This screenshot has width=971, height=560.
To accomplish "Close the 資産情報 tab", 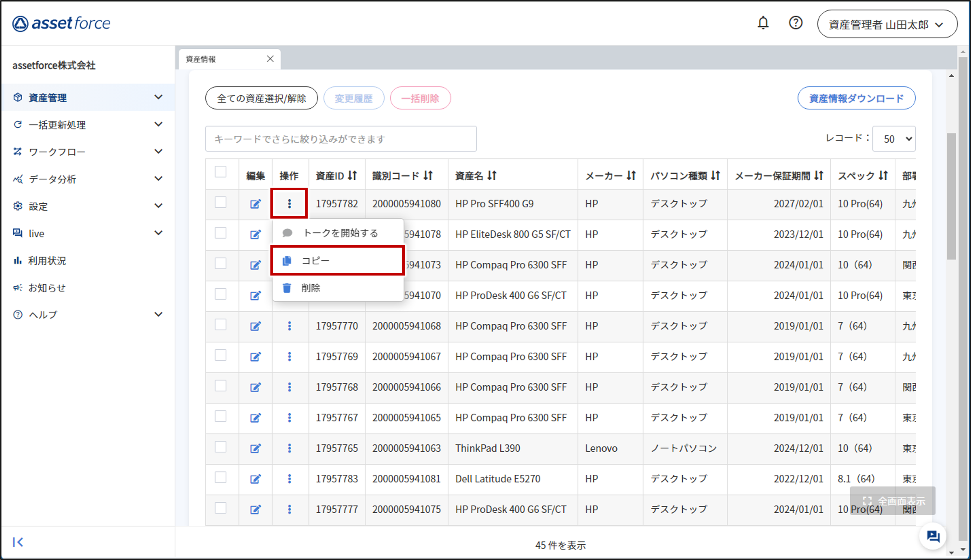I will pyautogui.click(x=270, y=58).
